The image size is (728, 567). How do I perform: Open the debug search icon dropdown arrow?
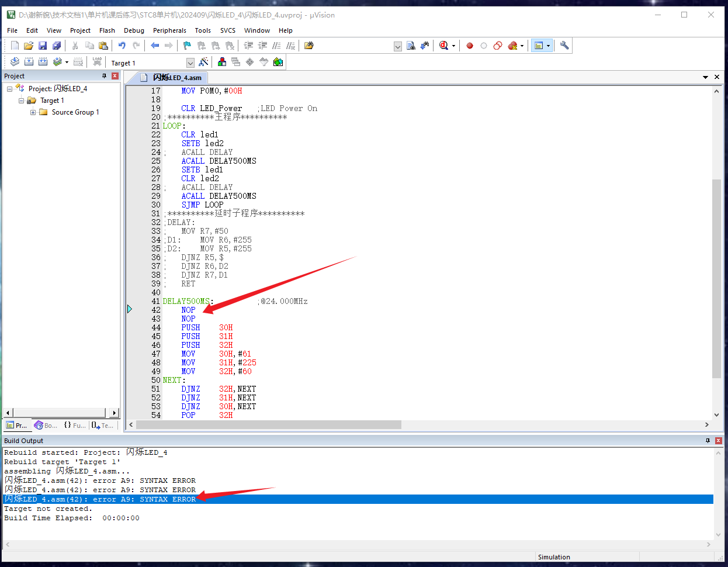(x=453, y=46)
